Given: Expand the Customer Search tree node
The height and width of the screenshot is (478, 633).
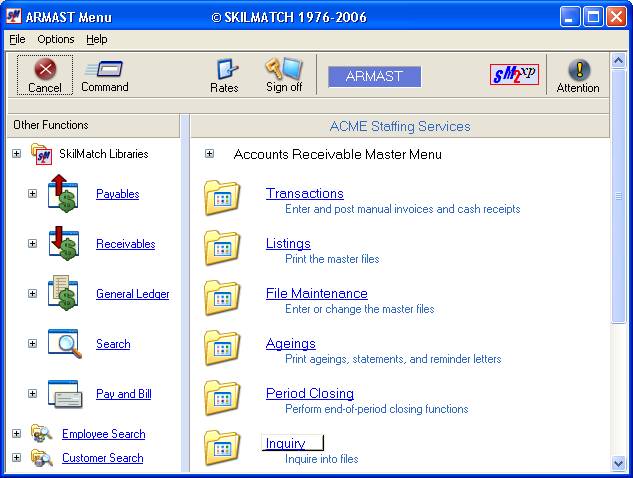Looking at the screenshot, I should 16,457.
